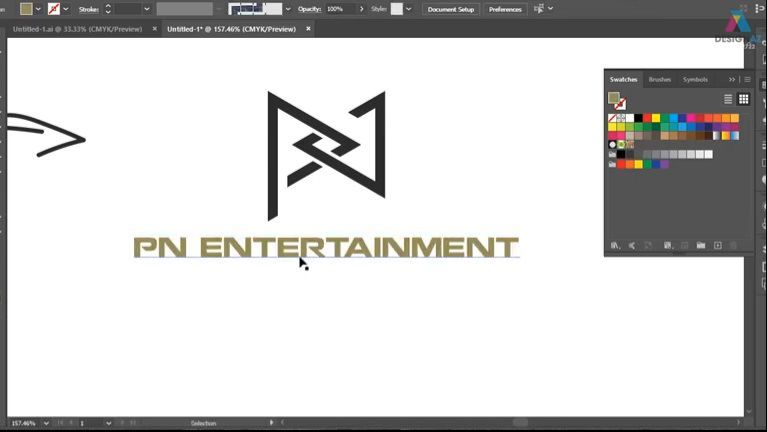767x432 pixels.
Task: Switch to the Brushes panel tab
Action: click(x=660, y=79)
